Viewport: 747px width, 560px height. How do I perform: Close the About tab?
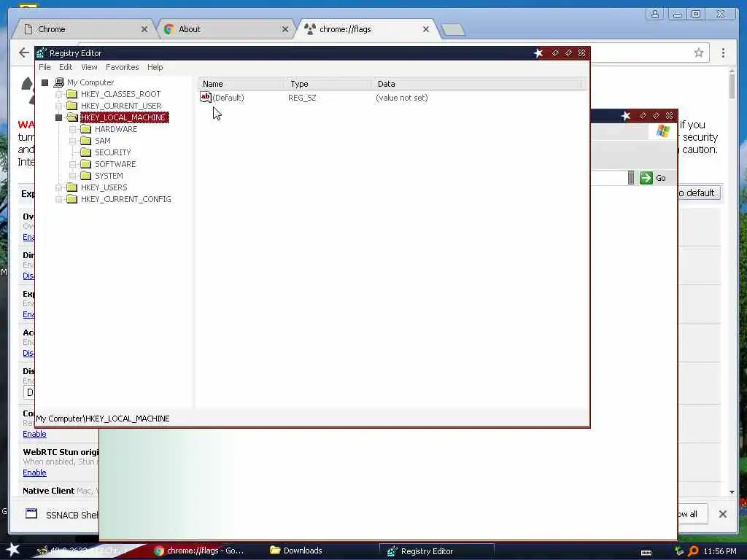[x=285, y=29]
